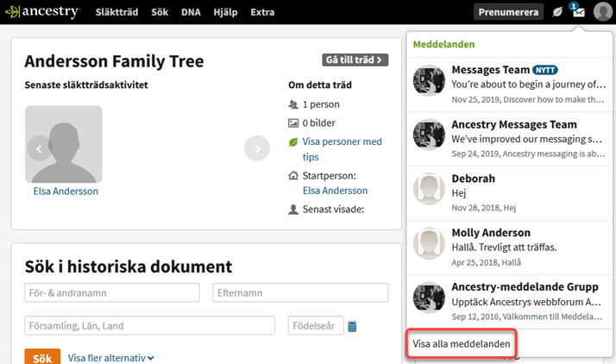Click the envelope messages icon
The height and width of the screenshot is (364, 616).
coord(578,12)
